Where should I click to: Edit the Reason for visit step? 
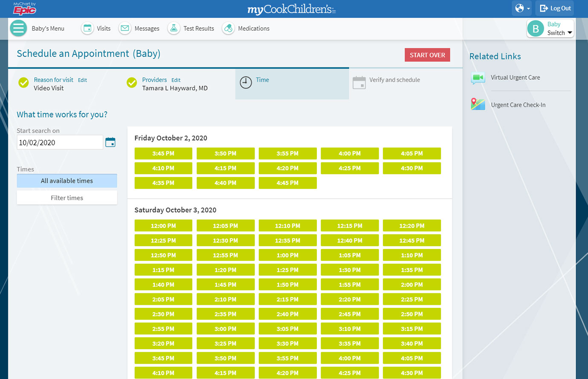pos(82,80)
